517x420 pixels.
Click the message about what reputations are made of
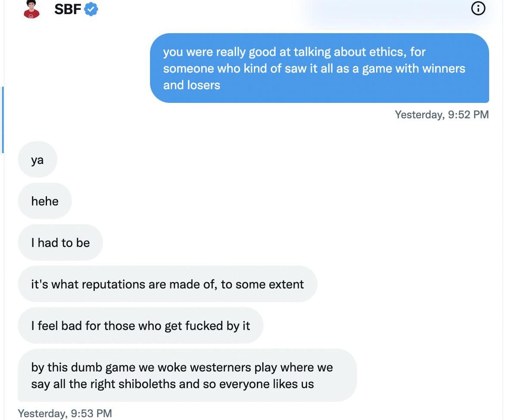coord(167,284)
